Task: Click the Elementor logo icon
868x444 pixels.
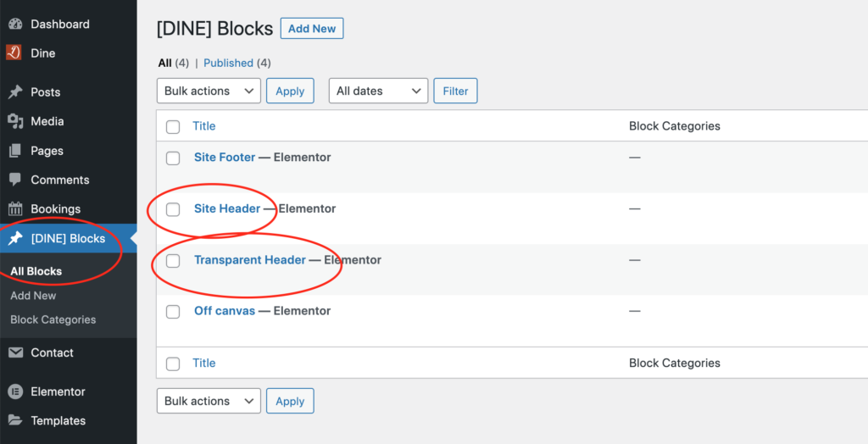Action: (x=15, y=391)
